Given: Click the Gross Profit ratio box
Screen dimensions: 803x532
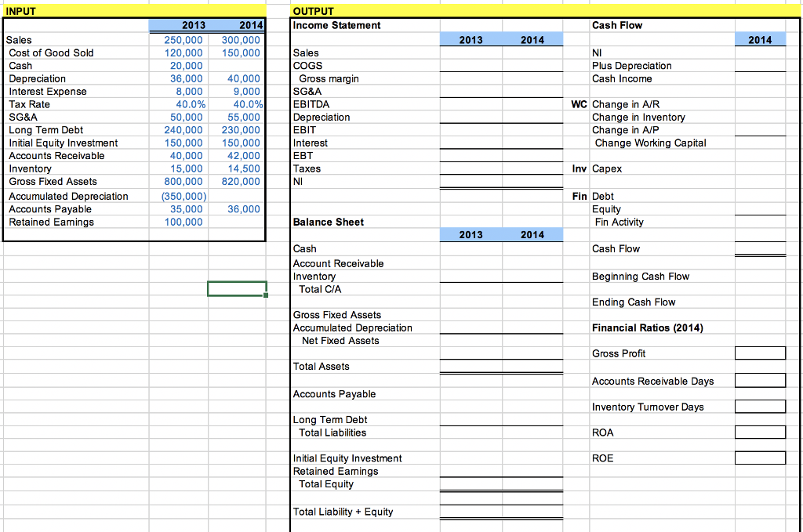Looking at the screenshot, I should (760, 353).
